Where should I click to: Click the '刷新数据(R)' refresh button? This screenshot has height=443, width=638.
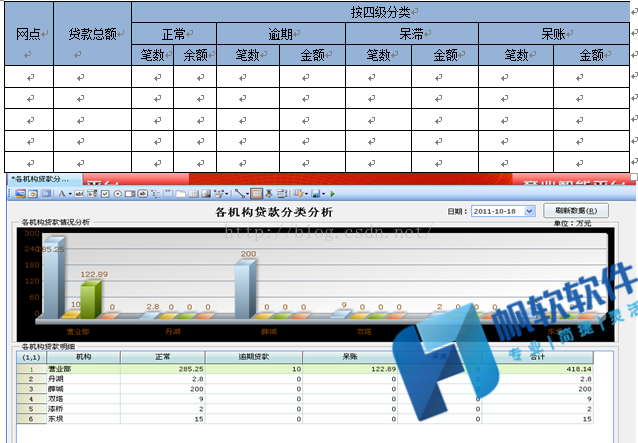tap(576, 211)
